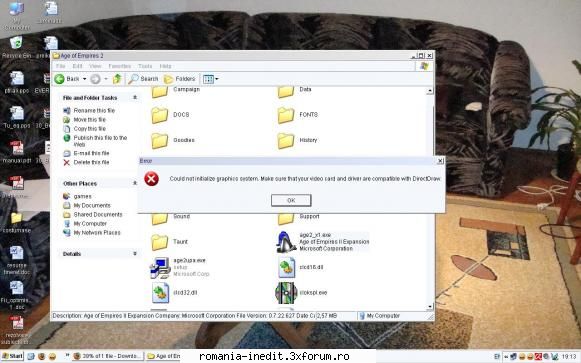Click E-mail this file

tap(91, 153)
